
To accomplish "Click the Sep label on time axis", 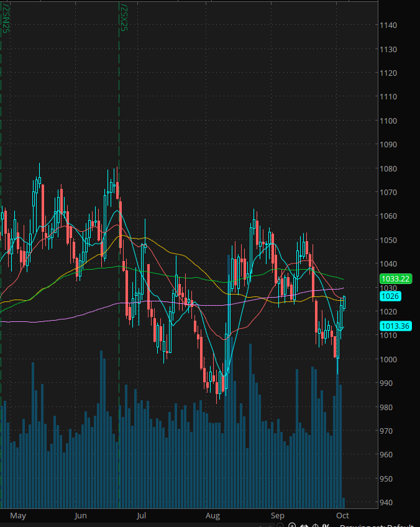I will (278, 516).
